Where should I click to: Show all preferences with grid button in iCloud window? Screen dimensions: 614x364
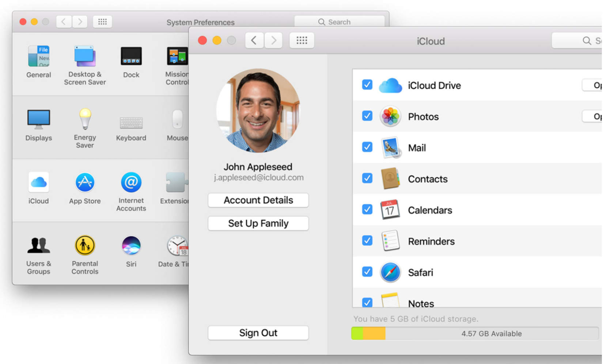point(302,40)
